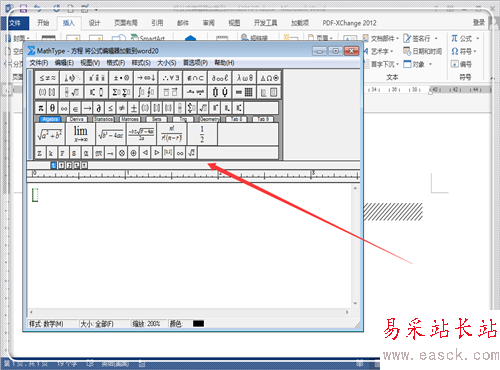Switch to the Geometry tab
This screenshot has height=370, width=500.
(x=210, y=119)
